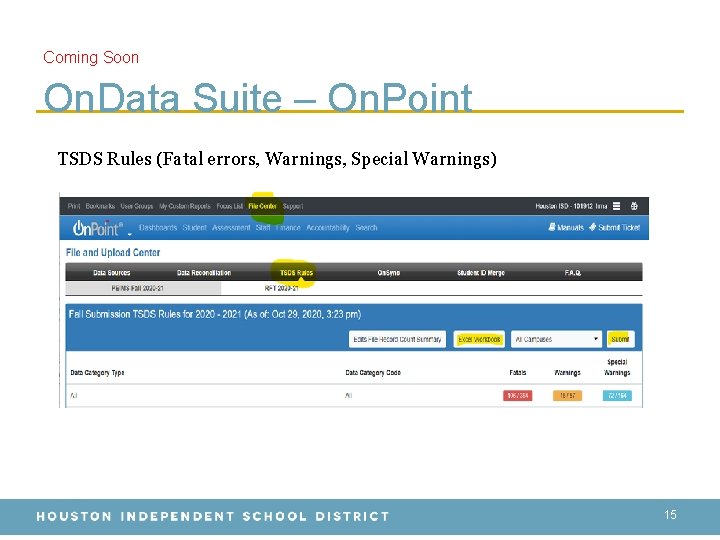Click the highlighted Submit button
This screenshot has height=540, width=720.
[x=620, y=339]
